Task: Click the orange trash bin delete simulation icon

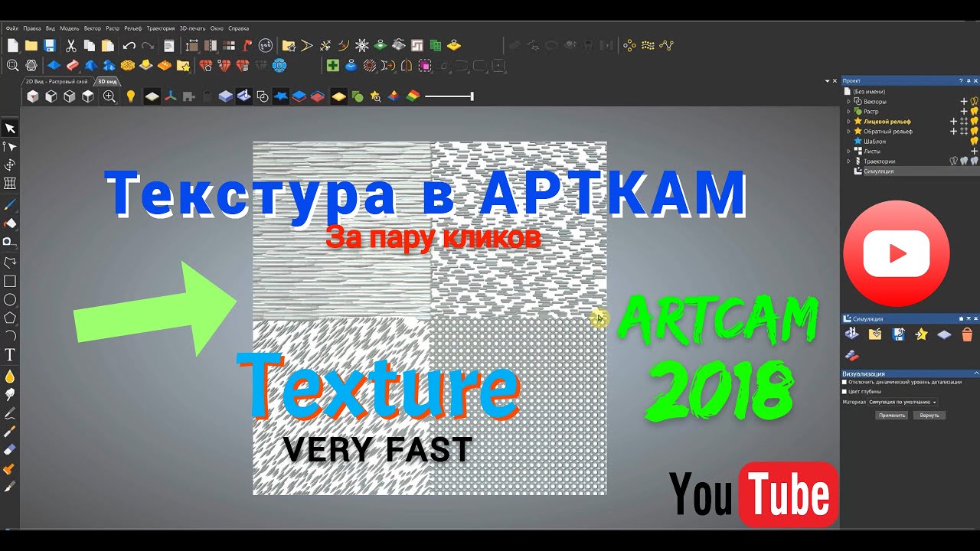Action: pos(967,334)
